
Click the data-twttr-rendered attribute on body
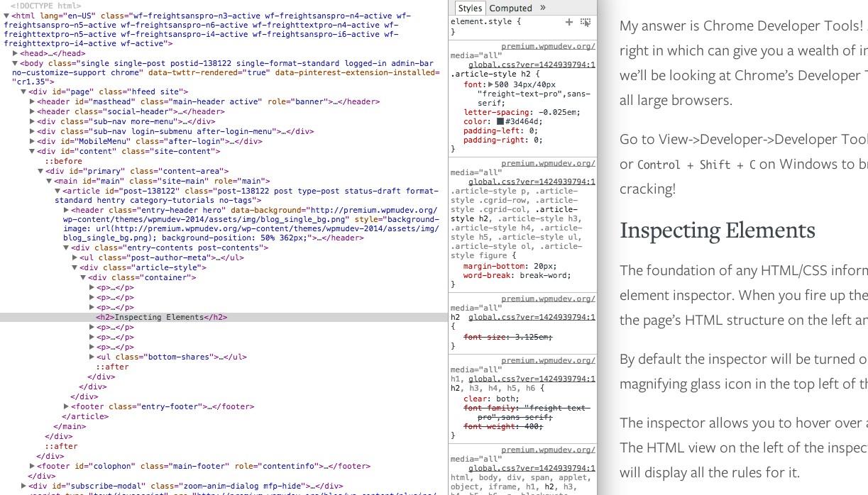click(208, 73)
